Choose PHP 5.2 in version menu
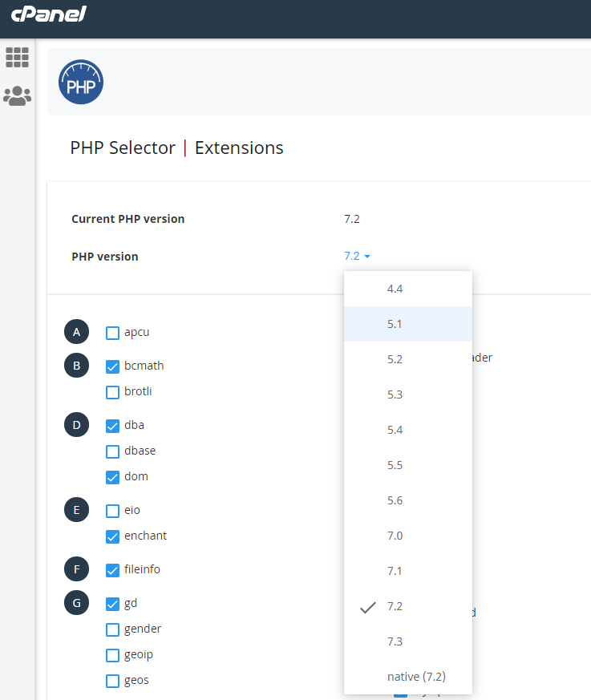This screenshot has width=591, height=700. (408, 359)
